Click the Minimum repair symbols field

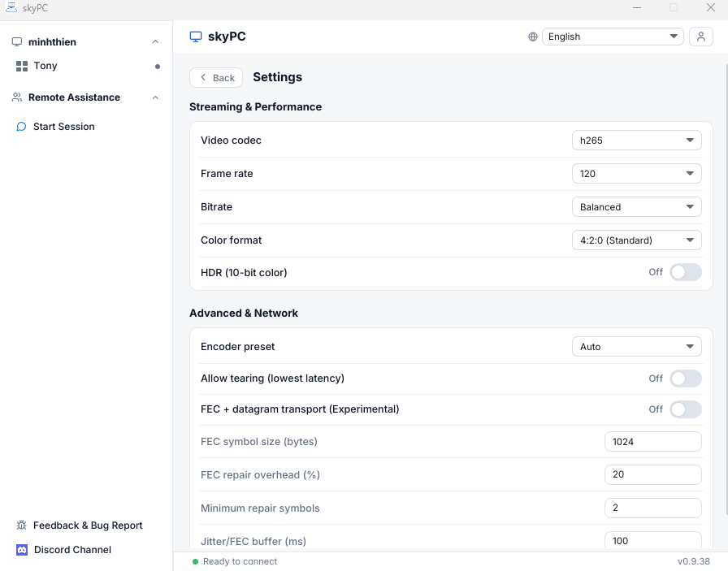[x=652, y=508]
